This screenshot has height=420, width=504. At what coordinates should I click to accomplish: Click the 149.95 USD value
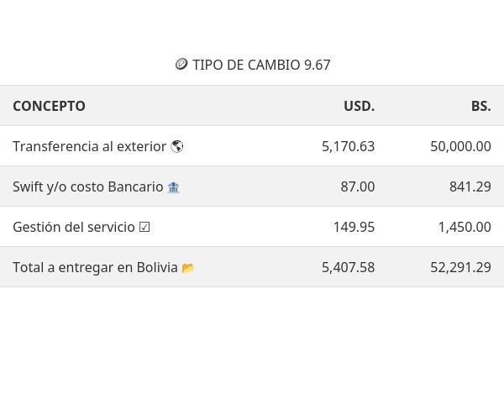tap(354, 227)
